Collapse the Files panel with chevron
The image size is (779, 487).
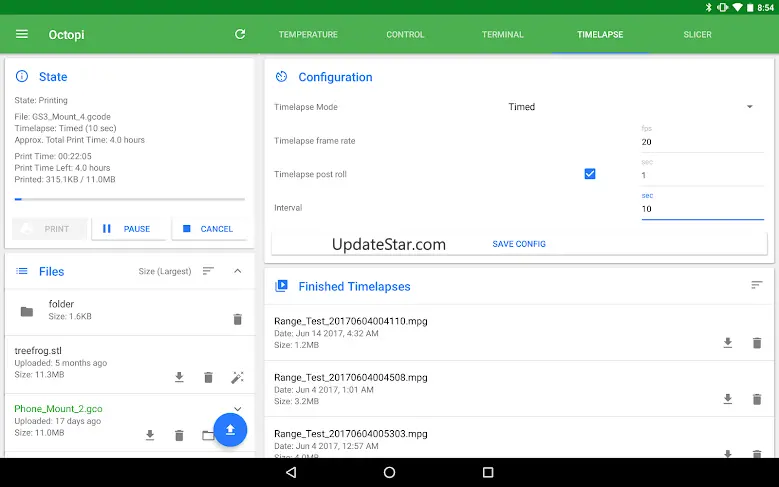tap(237, 271)
